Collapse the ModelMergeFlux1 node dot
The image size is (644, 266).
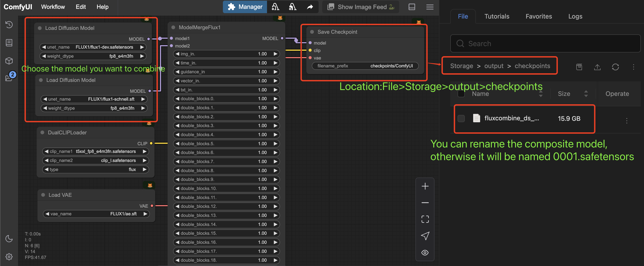click(173, 27)
